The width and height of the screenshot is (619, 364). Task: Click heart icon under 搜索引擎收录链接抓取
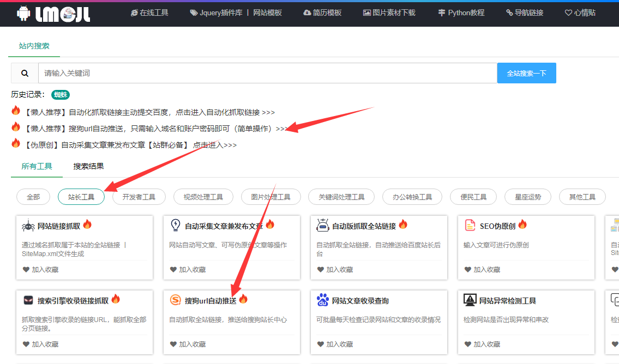(x=26, y=344)
